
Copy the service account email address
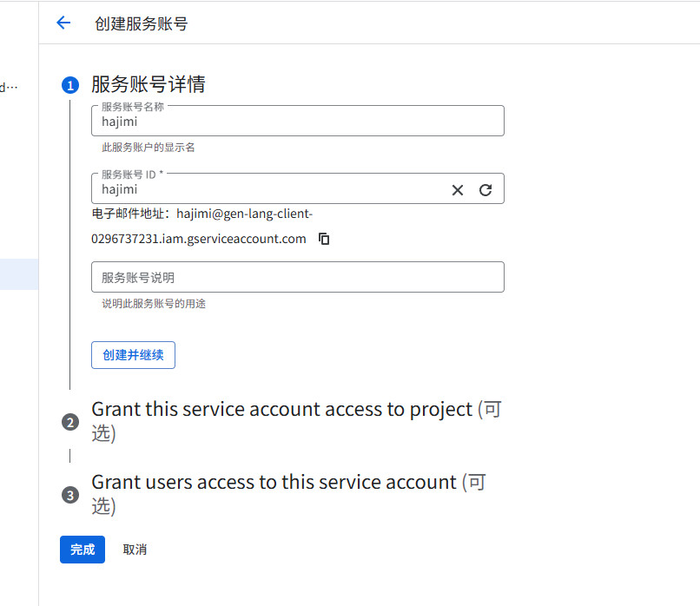324,239
